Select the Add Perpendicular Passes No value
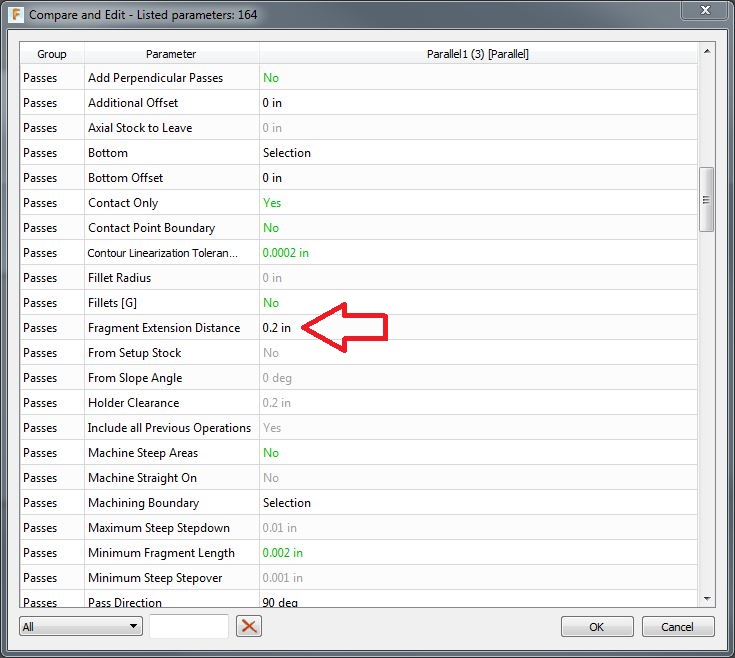Viewport: 735px width, 658px height. pos(271,78)
